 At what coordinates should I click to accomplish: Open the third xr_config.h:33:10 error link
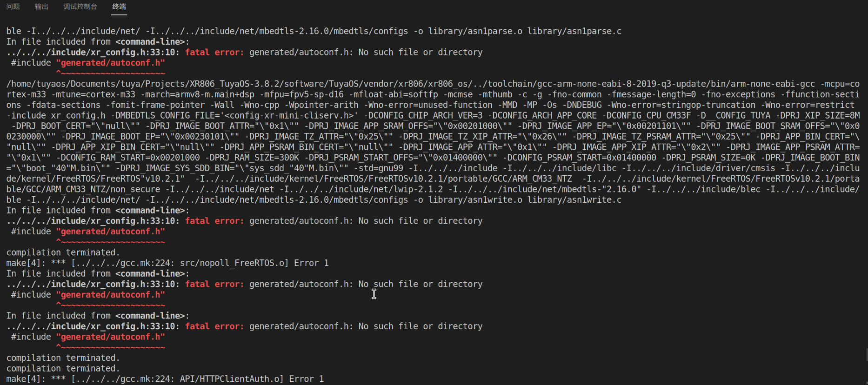pos(93,284)
